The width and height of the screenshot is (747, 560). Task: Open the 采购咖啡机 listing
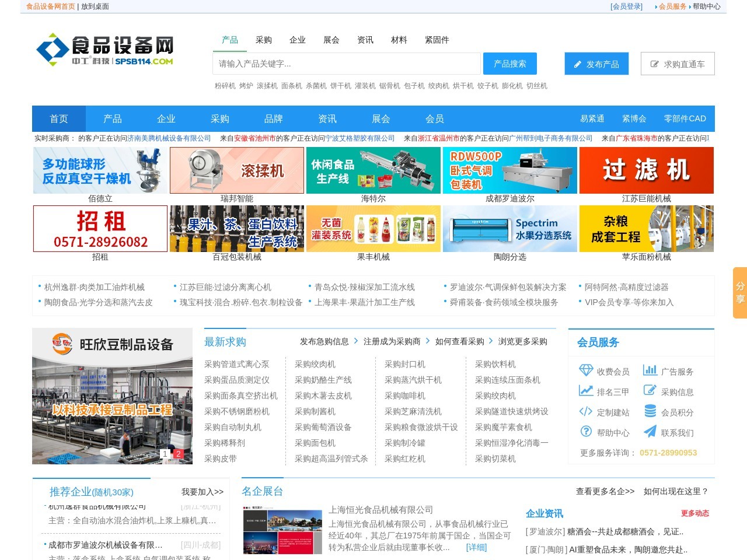(405, 395)
